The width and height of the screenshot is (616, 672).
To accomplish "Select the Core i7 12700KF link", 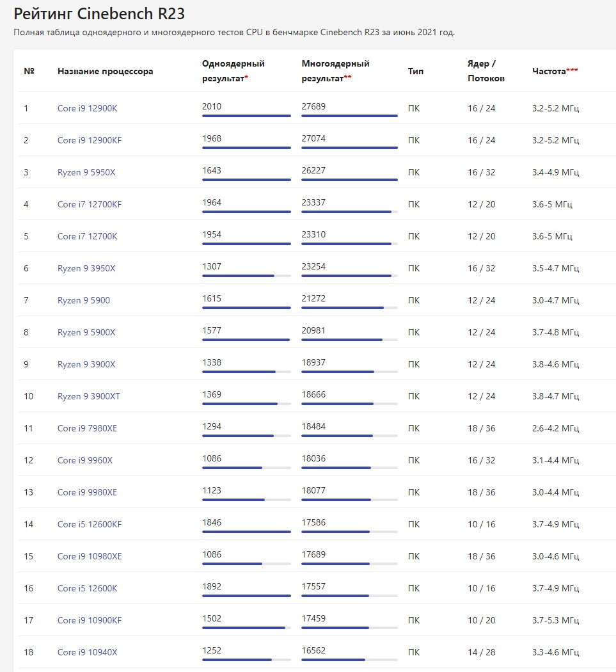I will [x=90, y=204].
